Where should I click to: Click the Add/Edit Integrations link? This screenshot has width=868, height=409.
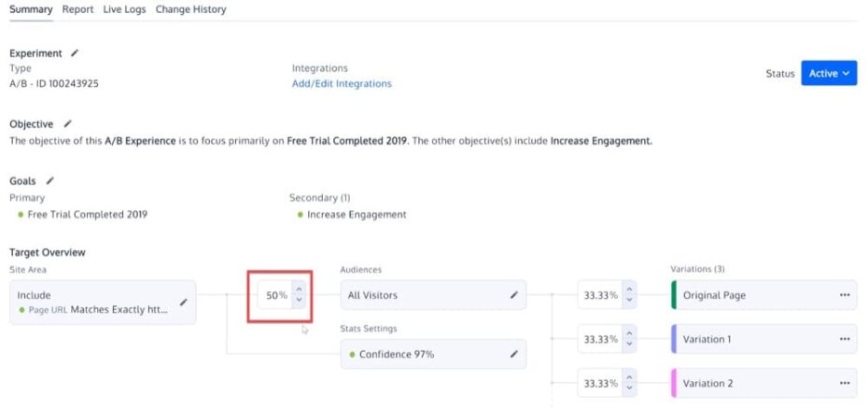[x=342, y=84]
